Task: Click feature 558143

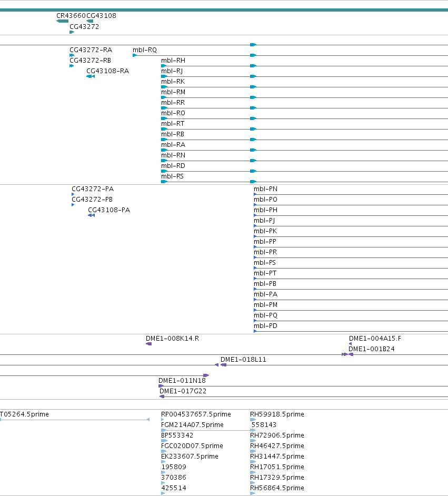Action: [x=264, y=425]
